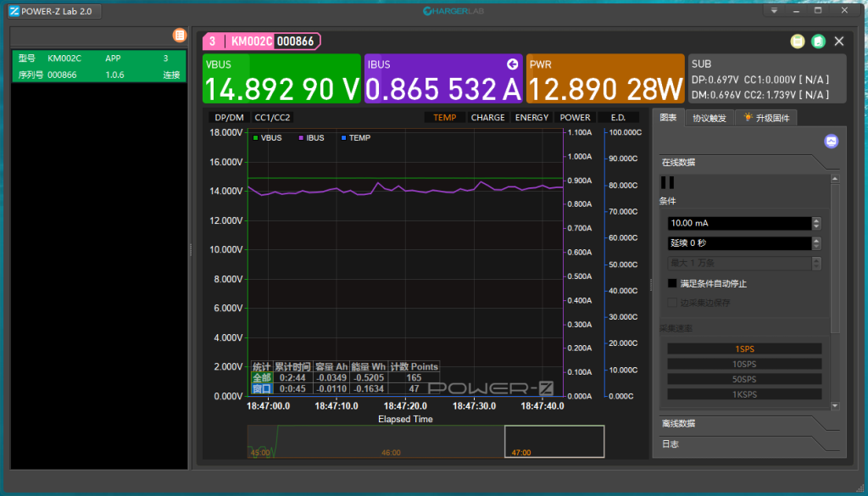Click the IBUS purple legend swatch

click(x=301, y=138)
